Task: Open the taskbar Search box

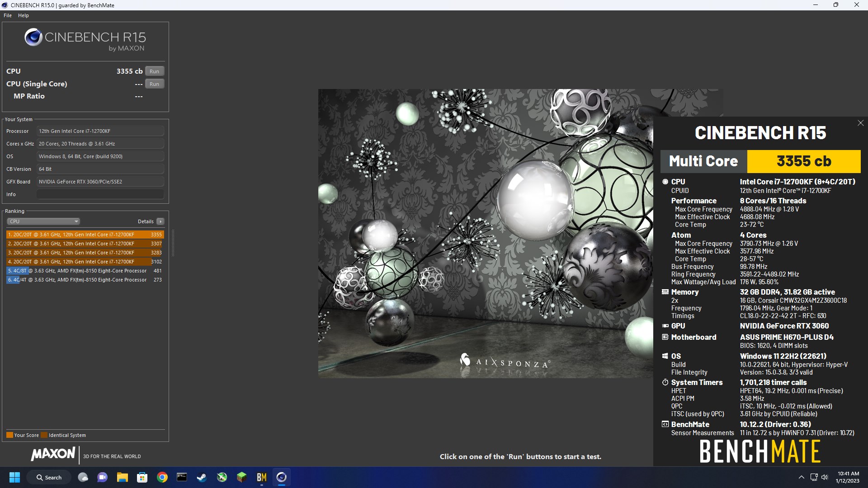Action: click(49, 477)
